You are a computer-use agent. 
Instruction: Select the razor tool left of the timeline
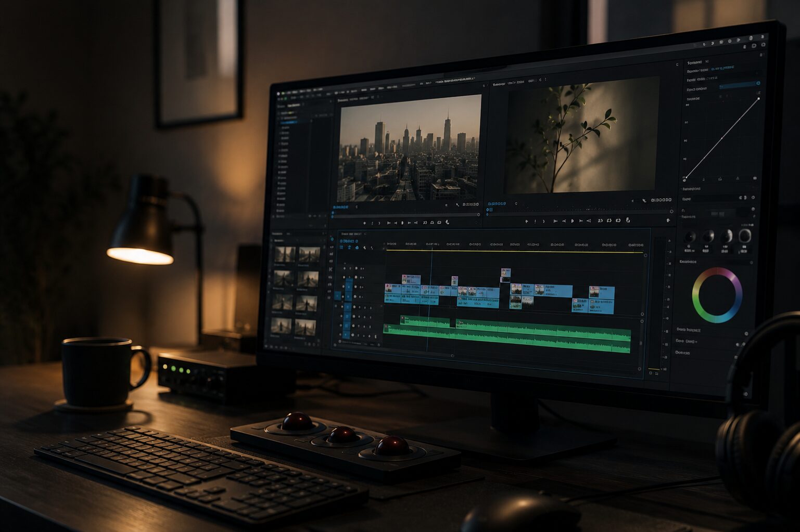[x=331, y=269]
